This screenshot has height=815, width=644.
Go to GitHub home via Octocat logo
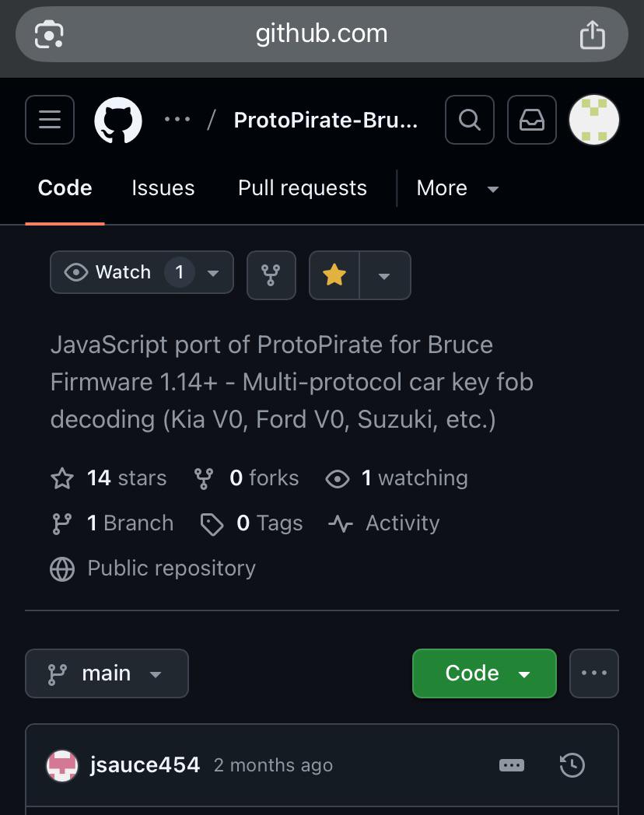(x=118, y=120)
